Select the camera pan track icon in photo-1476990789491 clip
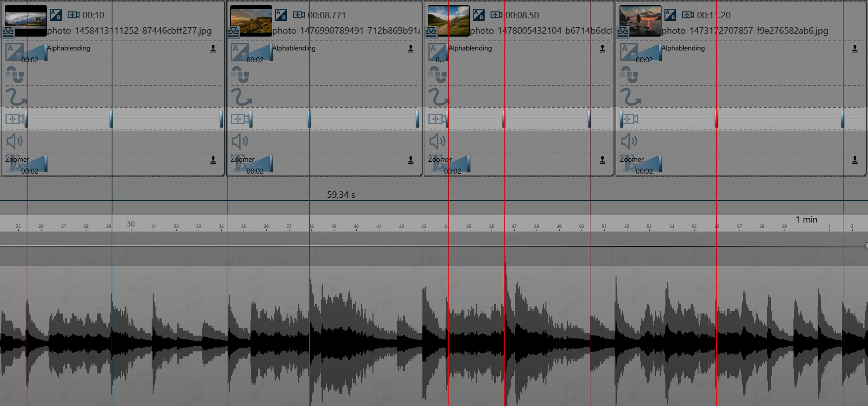The width and height of the screenshot is (868, 406). 240,119
